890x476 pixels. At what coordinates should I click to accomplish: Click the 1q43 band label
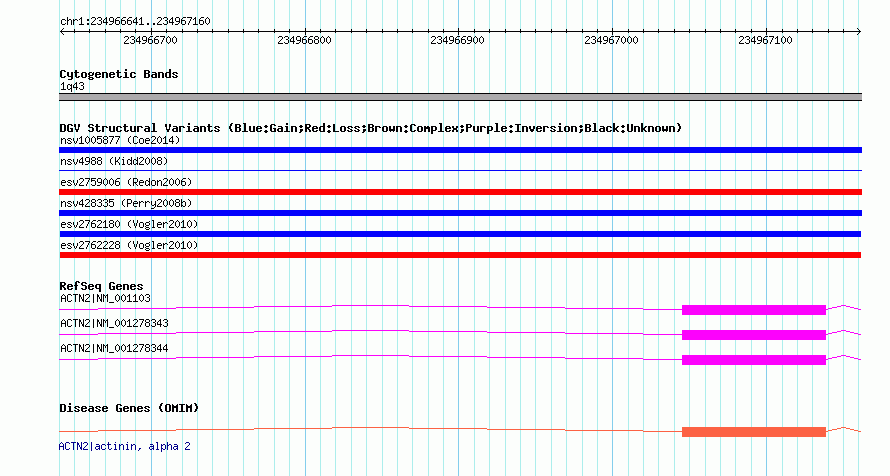[72, 86]
